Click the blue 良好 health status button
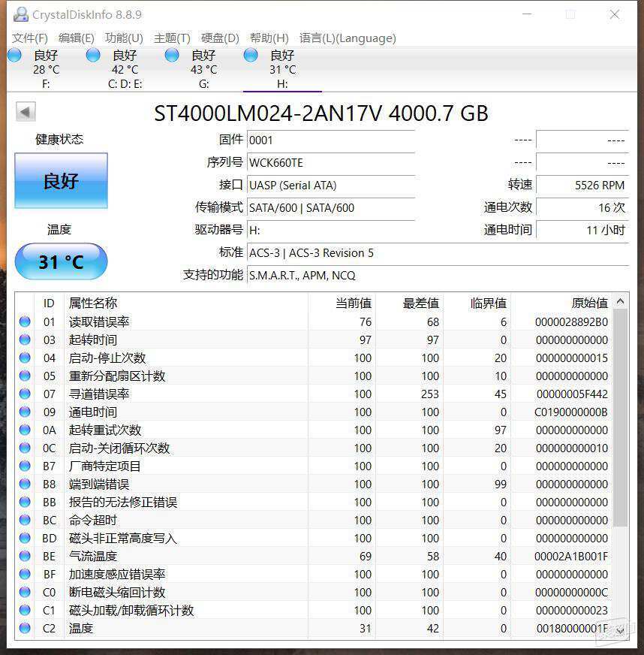Viewport: 644px width, 655px height. click(x=61, y=180)
